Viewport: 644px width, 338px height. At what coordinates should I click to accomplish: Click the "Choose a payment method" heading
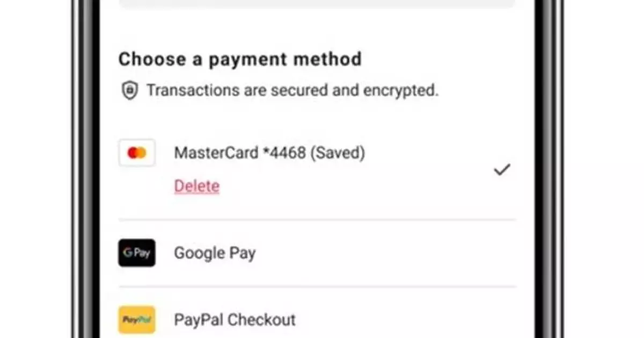click(240, 59)
